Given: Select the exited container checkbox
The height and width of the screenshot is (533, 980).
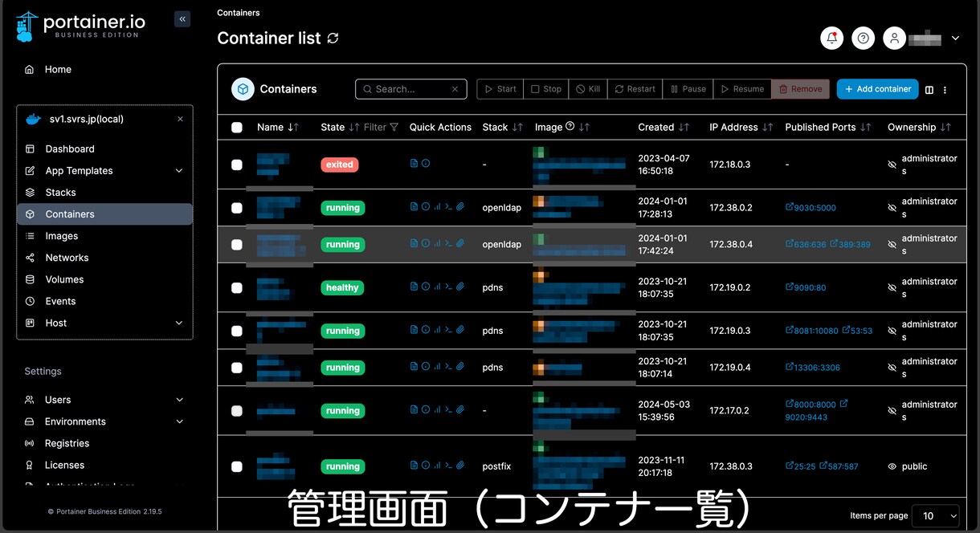Looking at the screenshot, I should [237, 165].
